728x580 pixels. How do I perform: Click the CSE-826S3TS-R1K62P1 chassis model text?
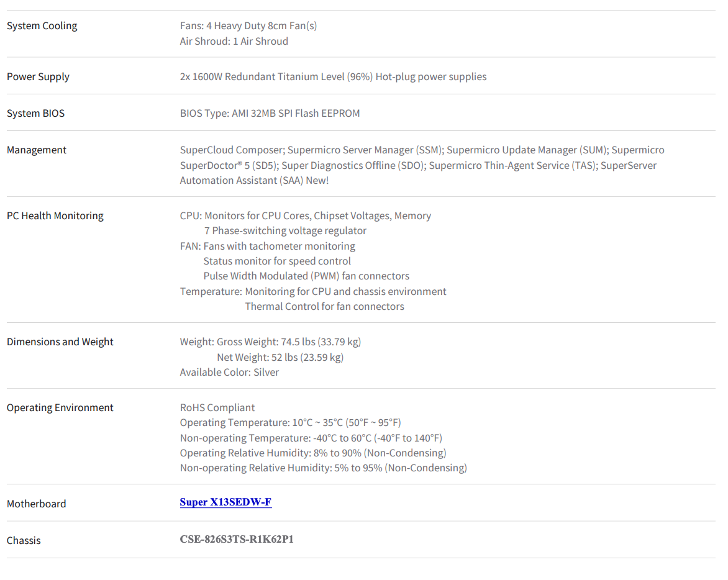click(236, 539)
